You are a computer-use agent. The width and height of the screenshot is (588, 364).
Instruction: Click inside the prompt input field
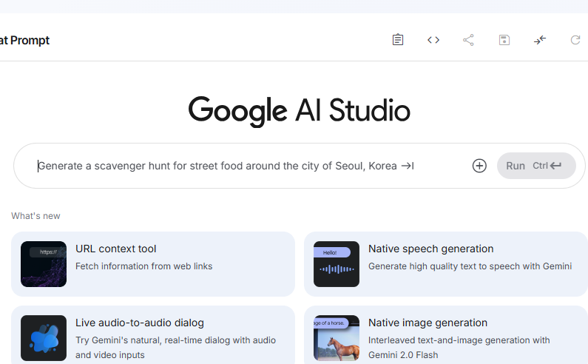248,166
